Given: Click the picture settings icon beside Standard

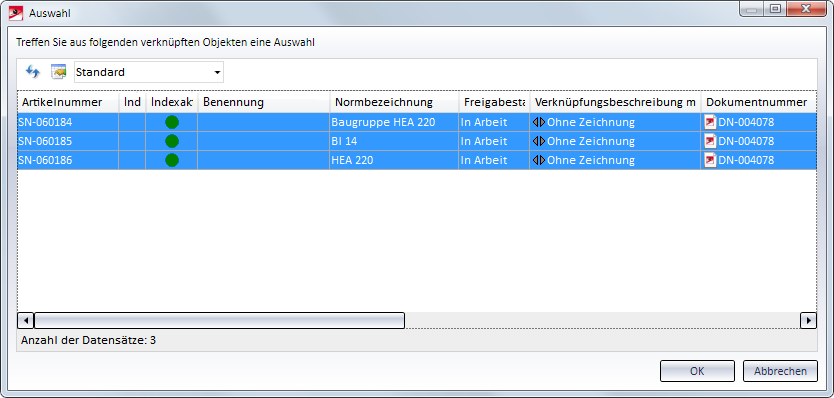Looking at the screenshot, I should coord(58,72).
